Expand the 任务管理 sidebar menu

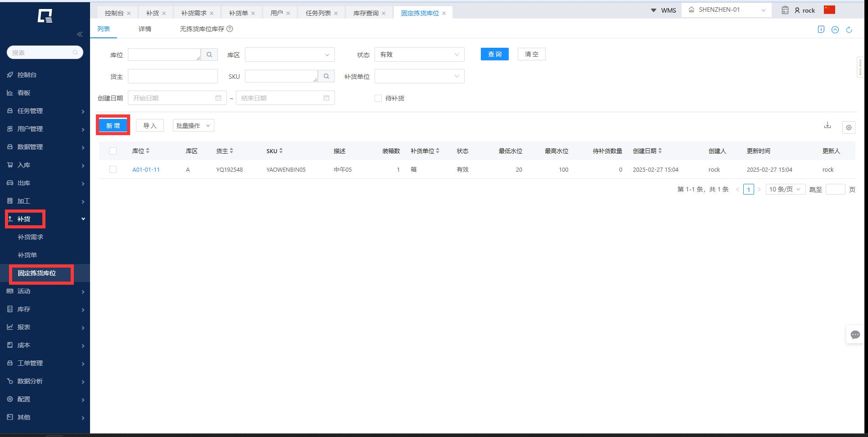[45, 111]
